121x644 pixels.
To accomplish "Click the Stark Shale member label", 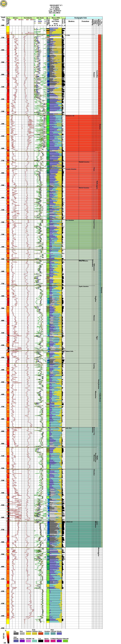I will click(x=69, y=428).
